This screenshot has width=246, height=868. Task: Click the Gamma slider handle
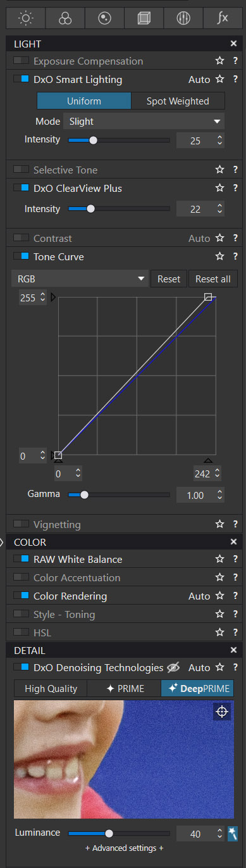tap(84, 495)
